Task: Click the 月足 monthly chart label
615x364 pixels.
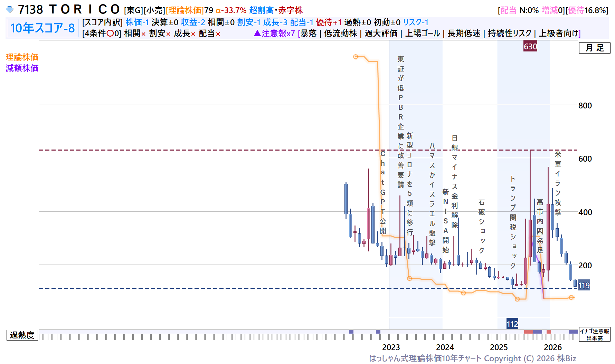Action: 595,48
